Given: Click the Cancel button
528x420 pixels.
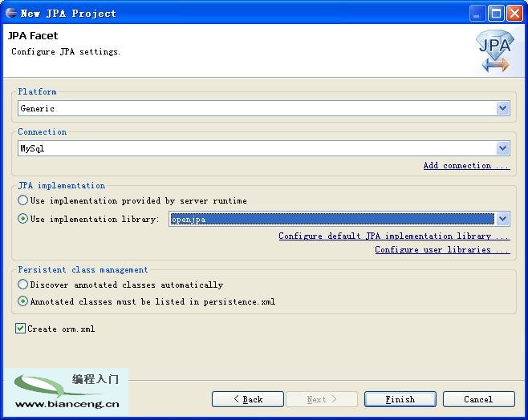Looking at the screenshot, I should [x=478, y=399].
